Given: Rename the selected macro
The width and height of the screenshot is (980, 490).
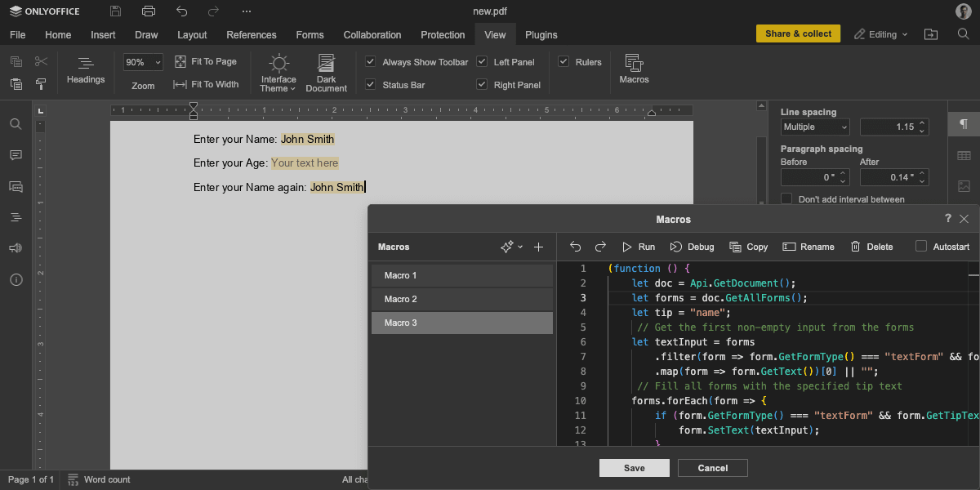Looking at the screenshot, I should [x=808, y=247].
